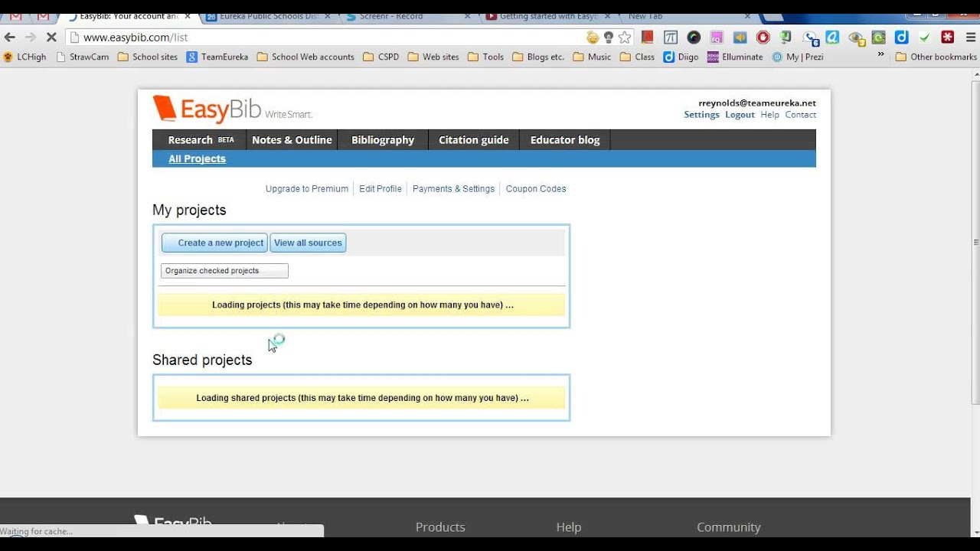Open the TeamEureka bookmark
The image size is (980, 551).
(217, 57)
